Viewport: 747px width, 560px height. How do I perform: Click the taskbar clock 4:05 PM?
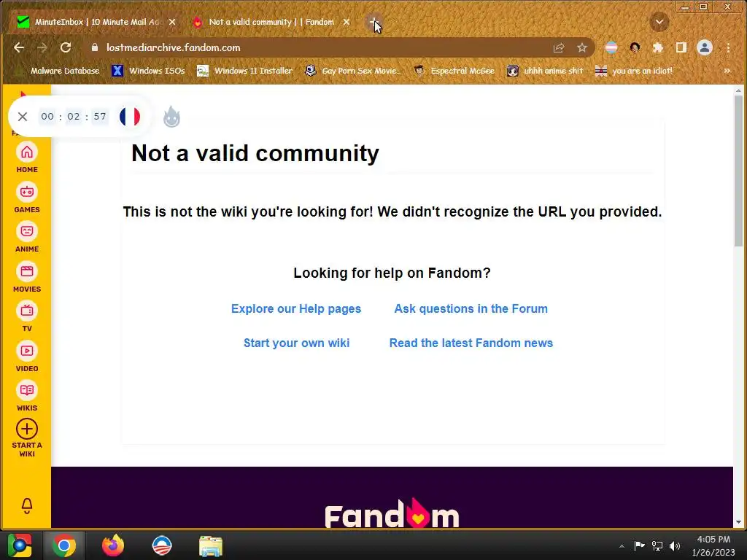(x=713, y=545)
